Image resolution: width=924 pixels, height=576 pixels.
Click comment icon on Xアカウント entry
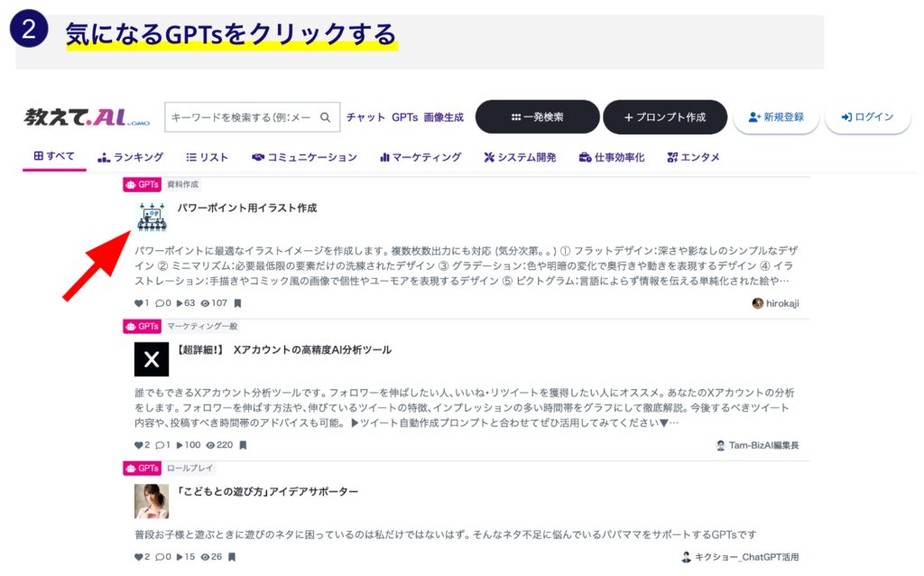159,445
